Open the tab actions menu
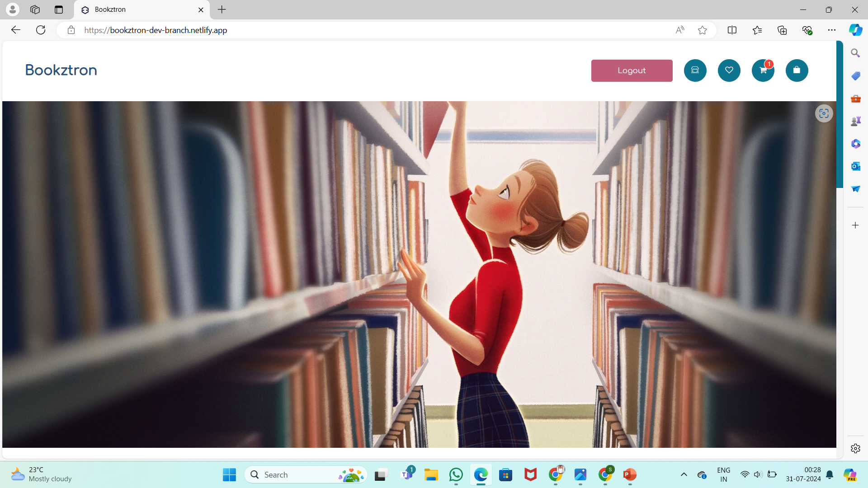 click(x=59, y=9)
